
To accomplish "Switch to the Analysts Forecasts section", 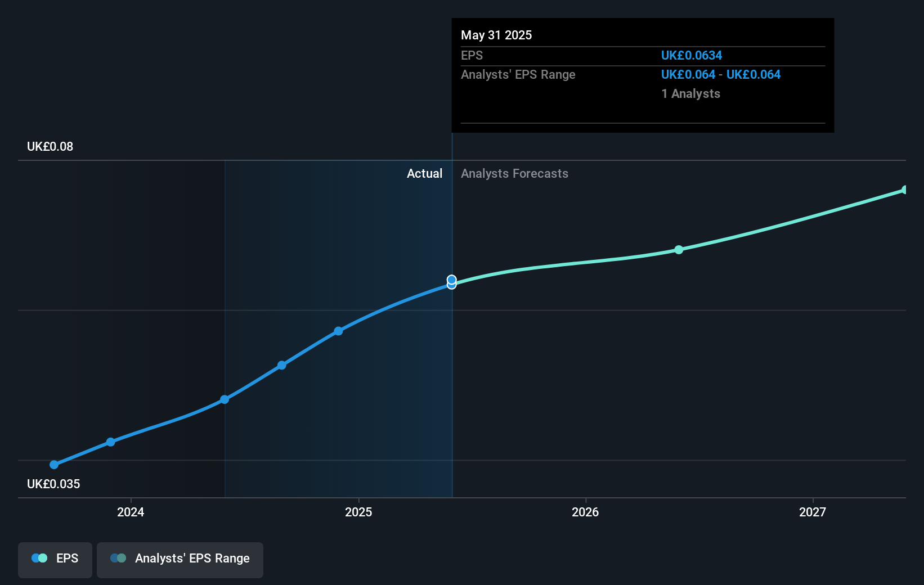I will 514,173.
